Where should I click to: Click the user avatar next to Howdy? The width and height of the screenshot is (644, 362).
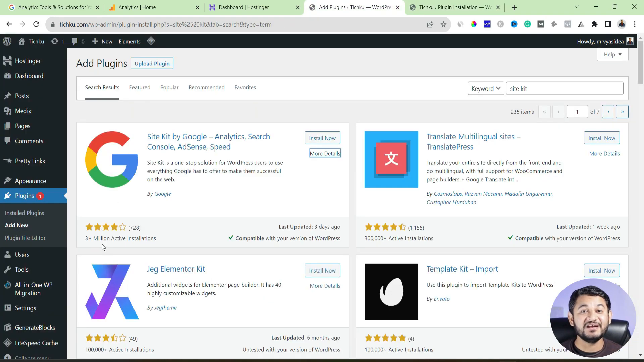630,41
